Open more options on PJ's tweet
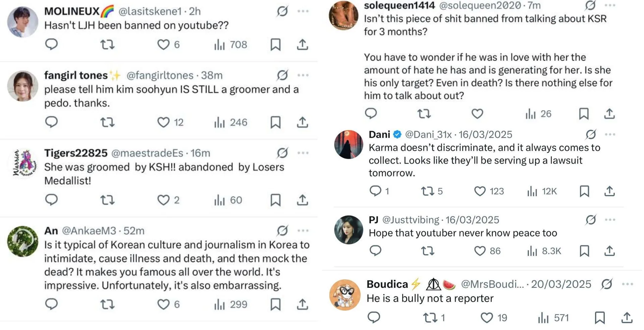The width and height of the screenshot is (644, 330). point(610,220)
